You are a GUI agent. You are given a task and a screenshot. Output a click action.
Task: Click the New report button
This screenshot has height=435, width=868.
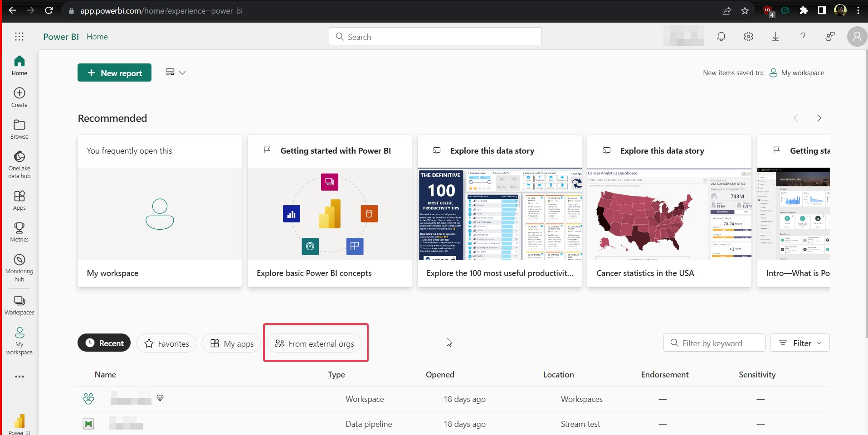click(114, 72)
